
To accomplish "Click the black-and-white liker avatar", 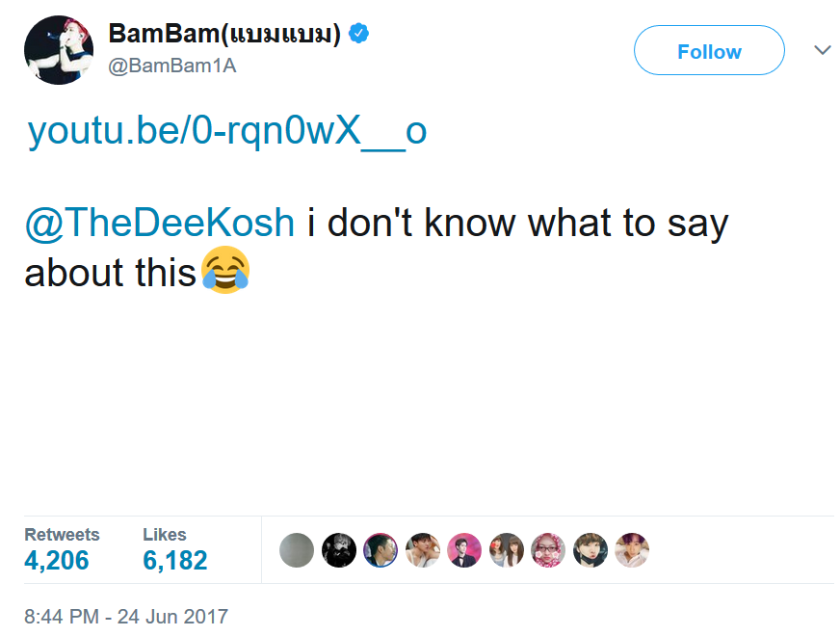I will click(x=339, y=550).
